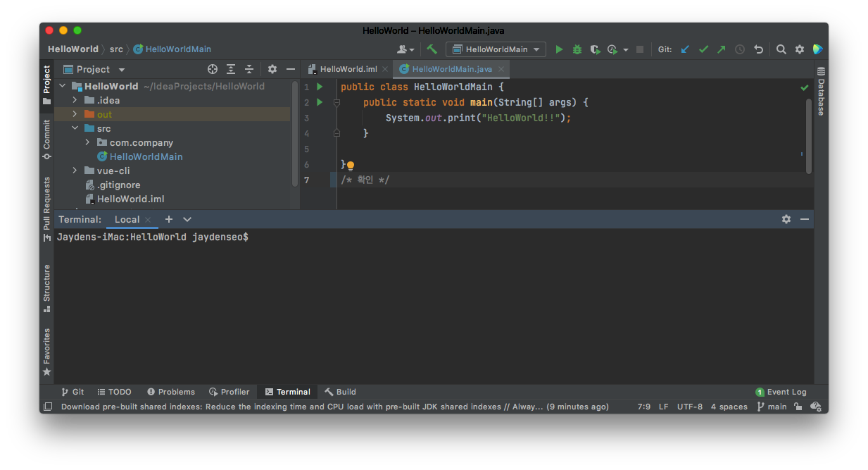
Task: Open the Build bottom tab
Action: coord(340,392)
